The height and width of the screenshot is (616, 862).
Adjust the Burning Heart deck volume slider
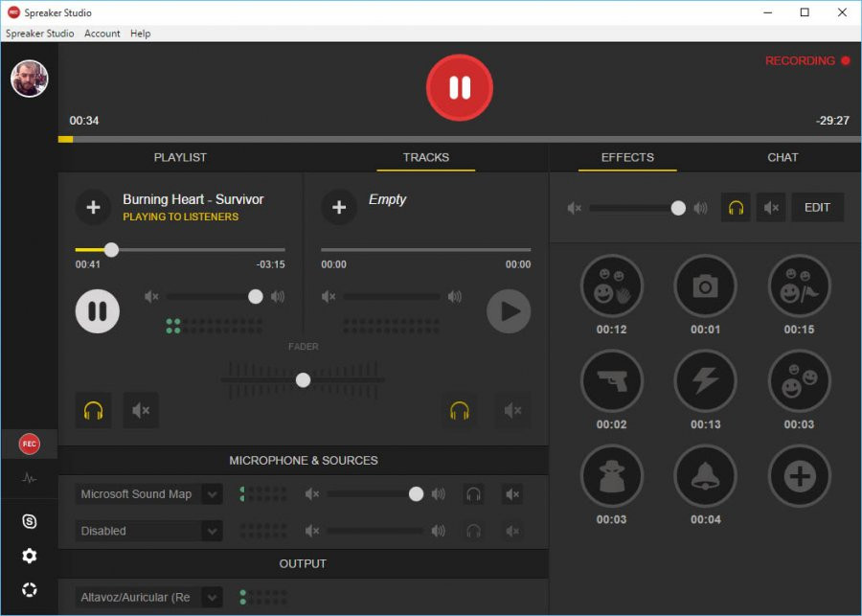(215, 297)
